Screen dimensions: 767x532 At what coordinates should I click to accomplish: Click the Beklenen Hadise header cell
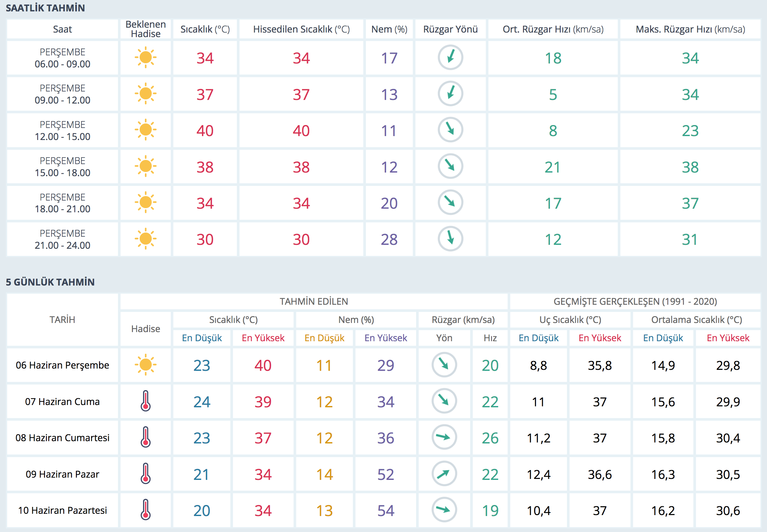click(145, 29)
